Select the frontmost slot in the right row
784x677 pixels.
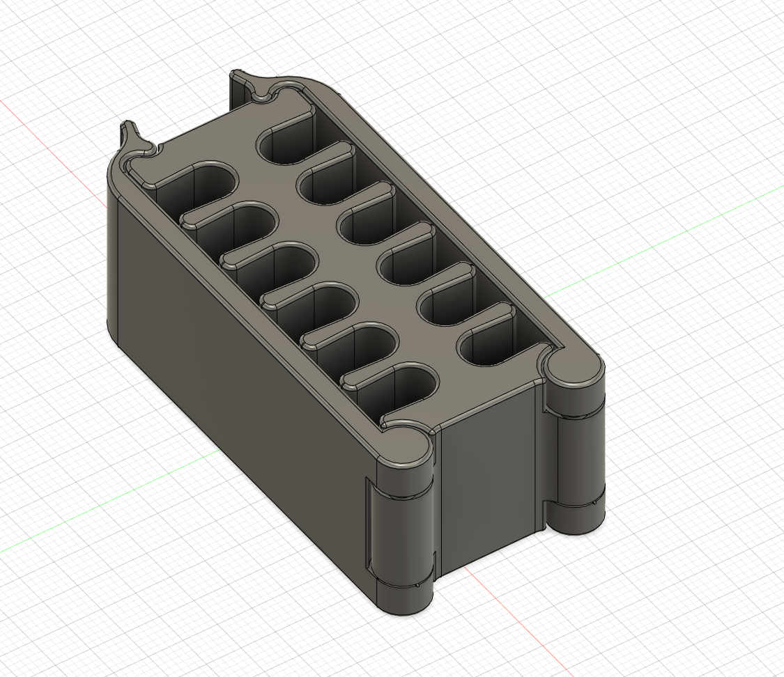click(493, 337)
